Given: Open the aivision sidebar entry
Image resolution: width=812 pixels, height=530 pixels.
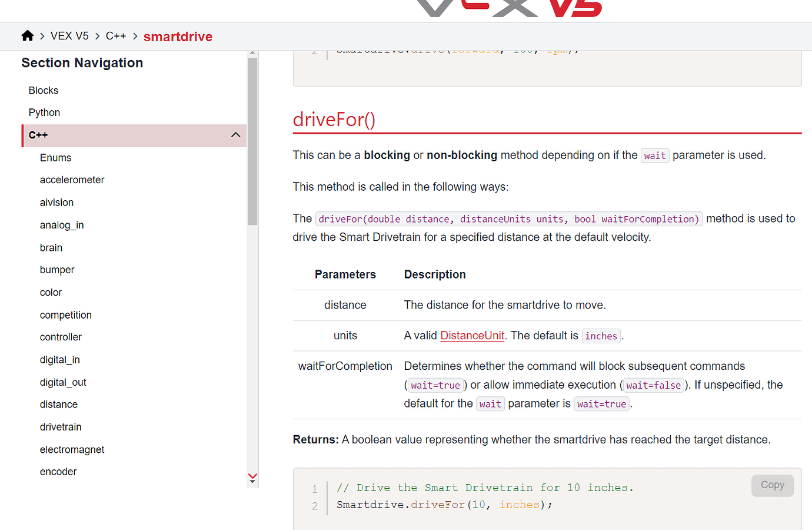Looking at the screenshot, I should (x=56, y=202).
